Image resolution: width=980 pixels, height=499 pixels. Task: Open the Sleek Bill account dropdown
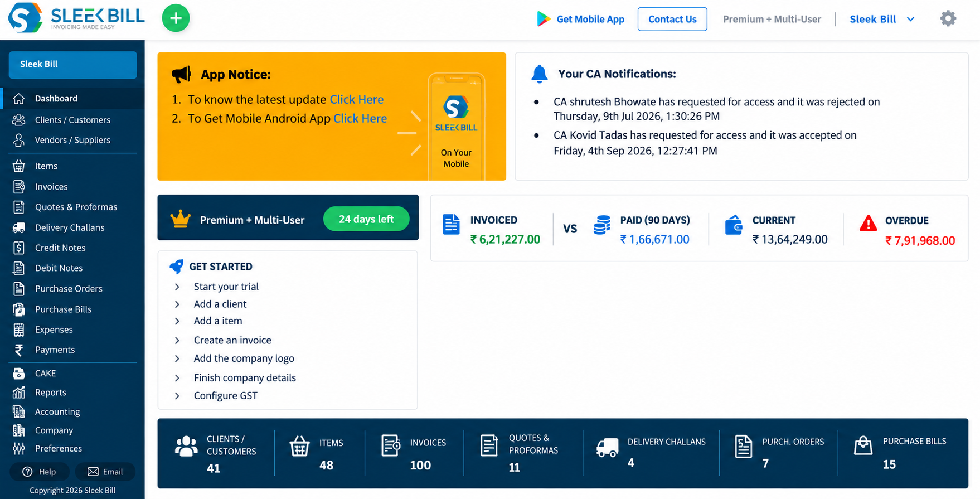point(882,19)
